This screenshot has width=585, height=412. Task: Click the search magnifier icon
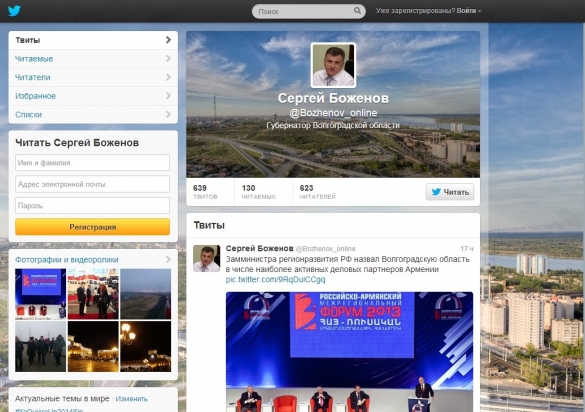tap(357, 11)
